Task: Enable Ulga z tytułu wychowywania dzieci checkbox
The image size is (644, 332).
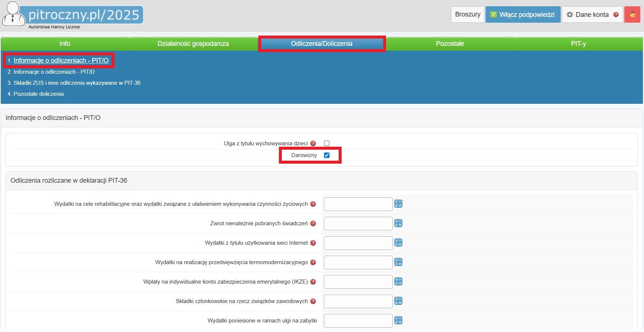Action: pos(327,143)
